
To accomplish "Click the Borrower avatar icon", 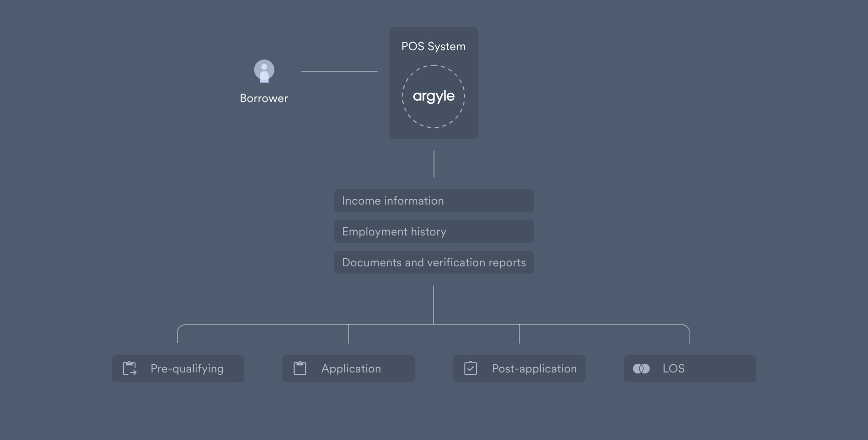I will pos(264,71).
